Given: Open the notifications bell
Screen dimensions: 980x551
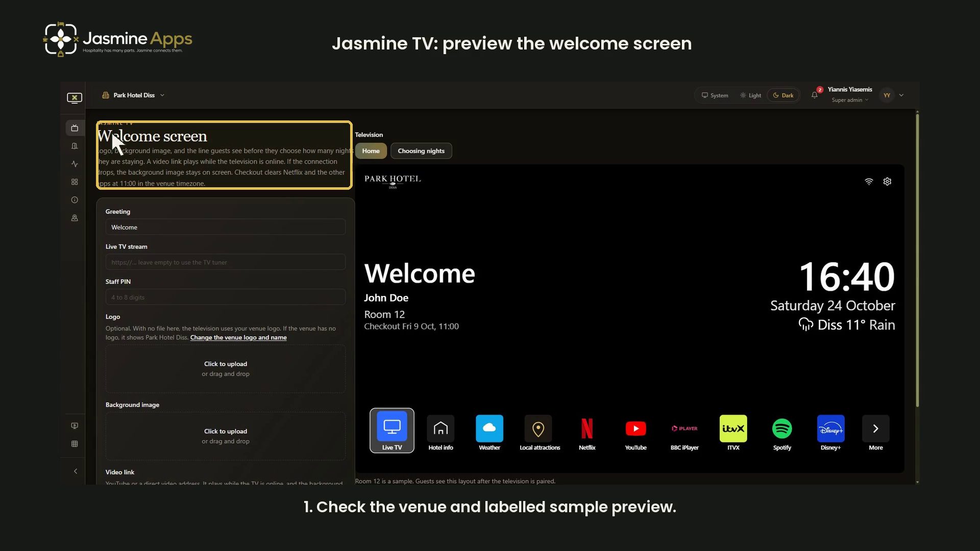Looking at the screenshot, I should (815, 95).
